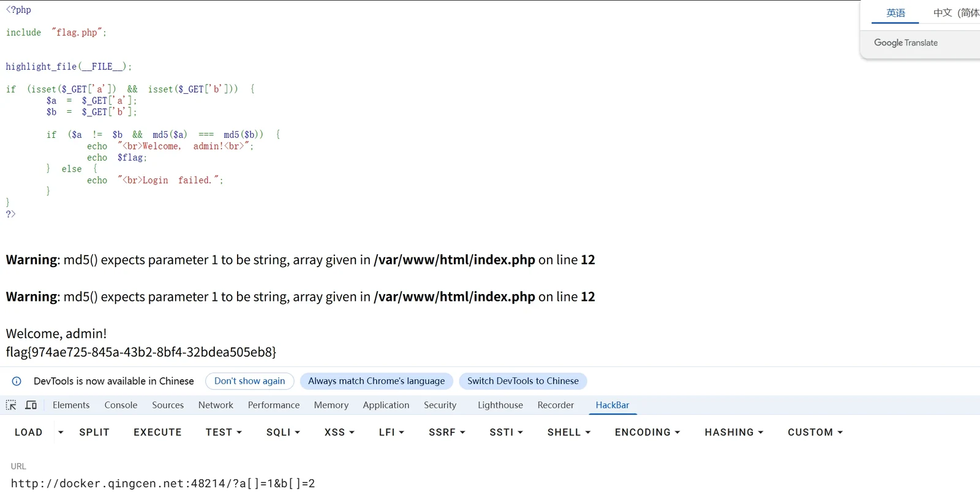The width and height of the screenshot is (980, 492).
Task: Select the inspect element picker icon
Action: [x=11, y=405]
